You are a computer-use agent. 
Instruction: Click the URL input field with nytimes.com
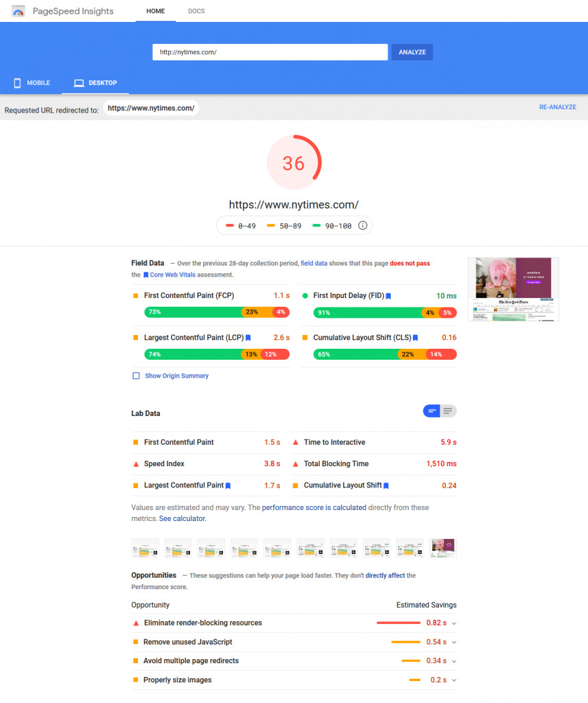(x=270, y=52)
